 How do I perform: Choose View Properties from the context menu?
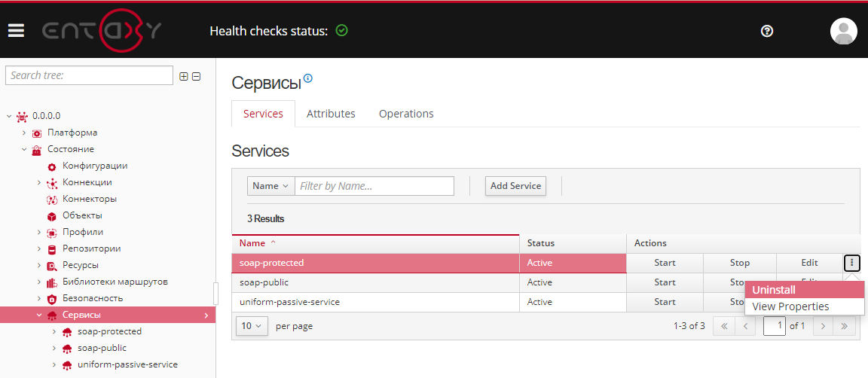[x=790, y=306]
